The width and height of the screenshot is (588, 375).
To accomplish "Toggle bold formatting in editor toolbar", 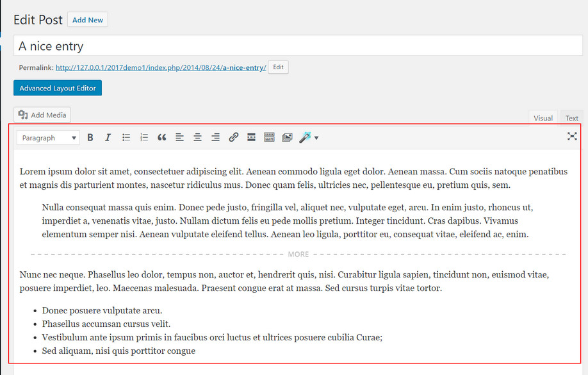I will click(x=90, y=137).
